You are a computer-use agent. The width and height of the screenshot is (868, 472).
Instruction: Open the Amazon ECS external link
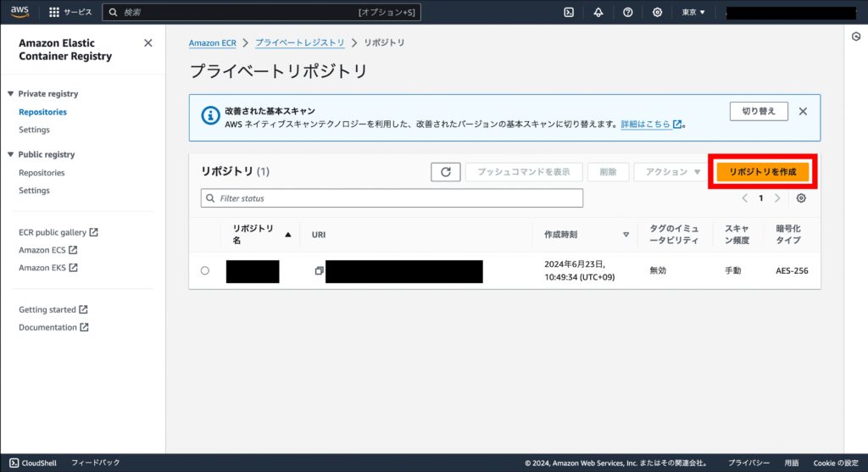click(x=47, y=250)
